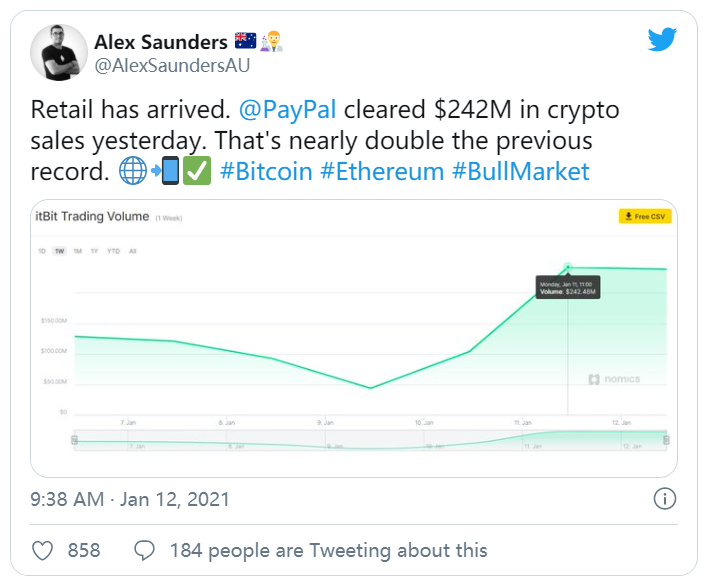This screenshot has width=713, height=588.
Task: Click the nomics logo watermark
Action: (614, 379)
